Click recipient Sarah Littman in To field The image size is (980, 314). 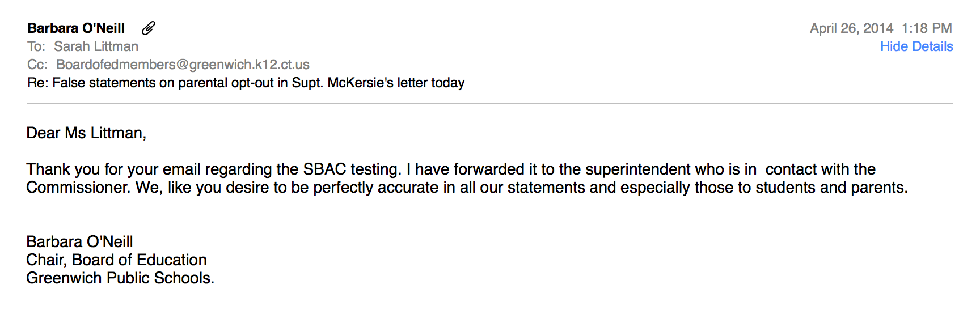coord(96,46)
